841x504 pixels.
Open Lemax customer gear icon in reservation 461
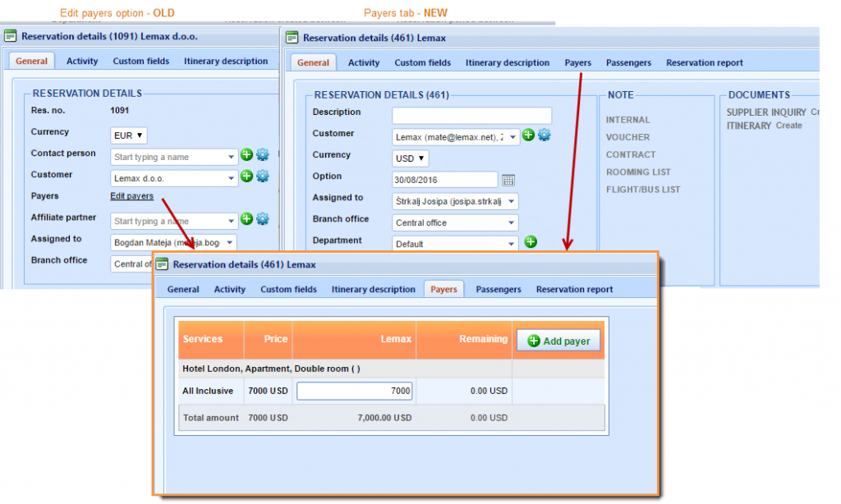coord(545,135)
